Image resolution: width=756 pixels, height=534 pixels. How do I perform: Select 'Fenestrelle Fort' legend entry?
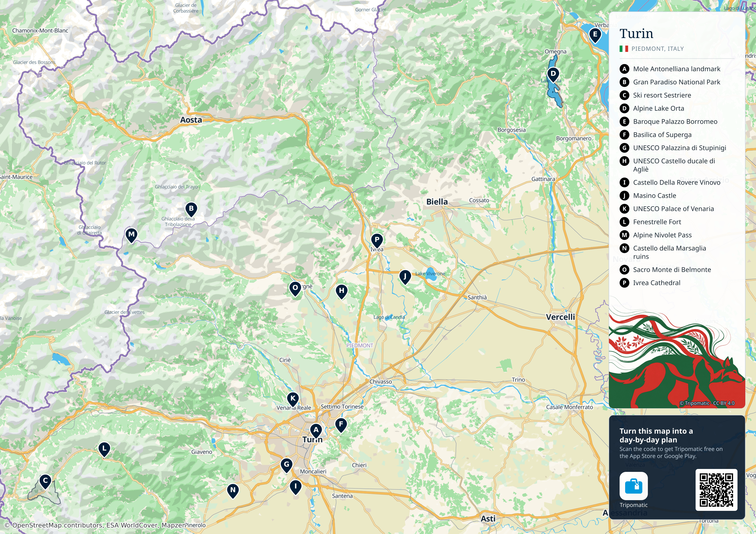click(x=657, y=222)
